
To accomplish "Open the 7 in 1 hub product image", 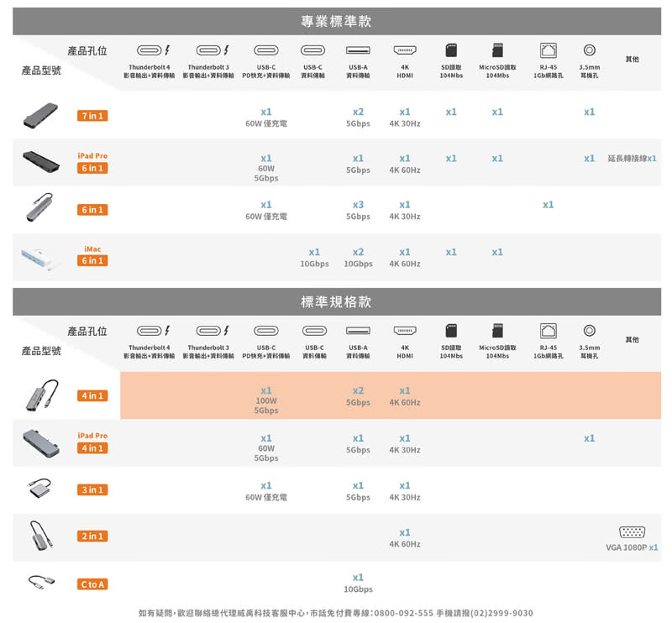I will (x=40, y=113).
